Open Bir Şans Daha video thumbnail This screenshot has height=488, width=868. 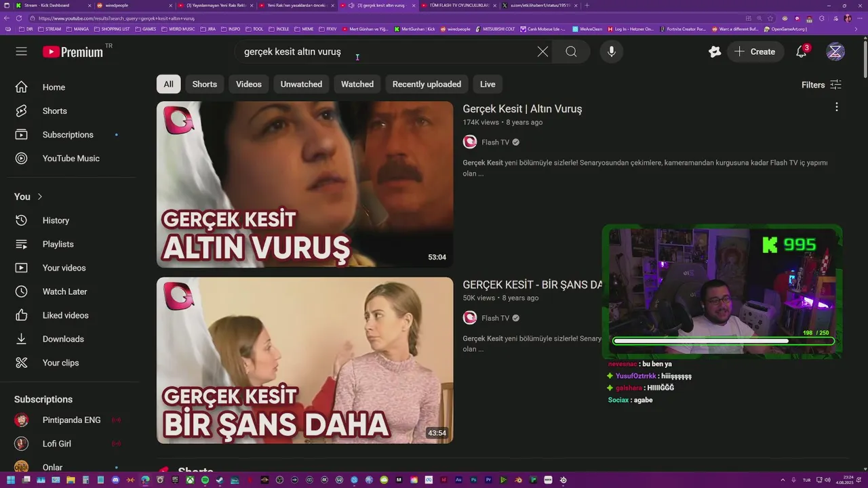[304, 361]
